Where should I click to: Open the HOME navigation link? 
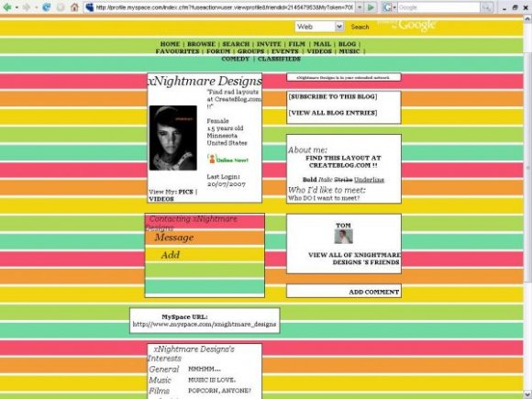click(x=170, y=44)
